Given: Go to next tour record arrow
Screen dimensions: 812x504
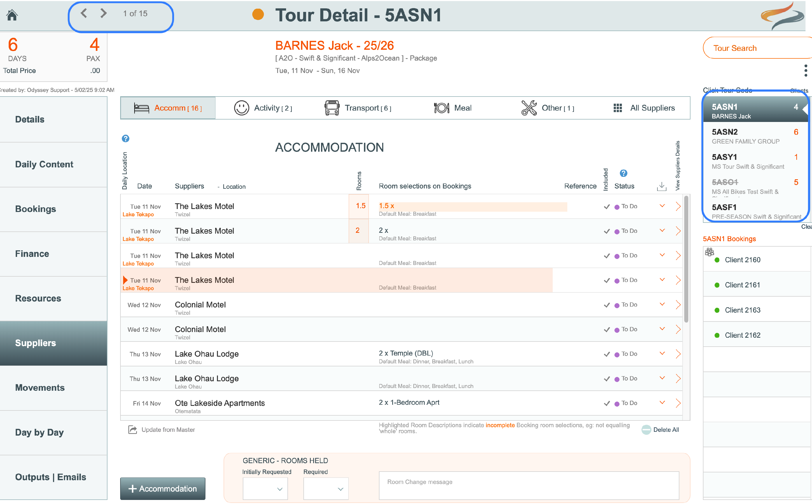Looking at the screenshot, I should tap(103, 13).
